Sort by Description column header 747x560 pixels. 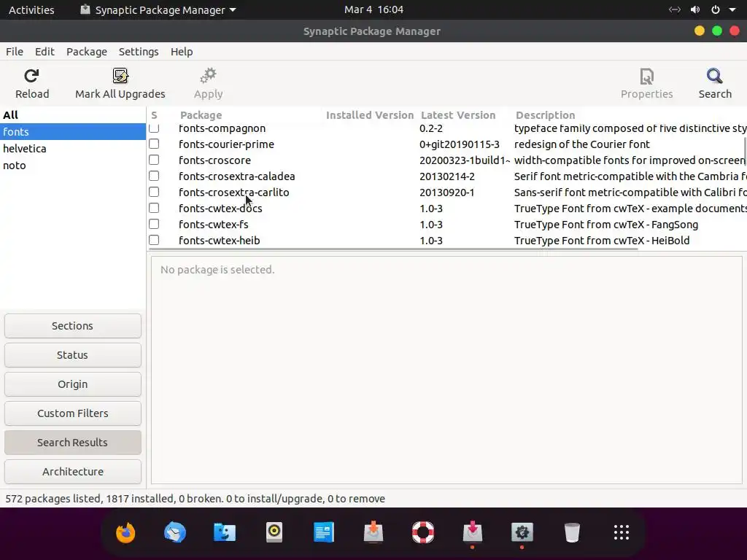click(x=546, y=114)
